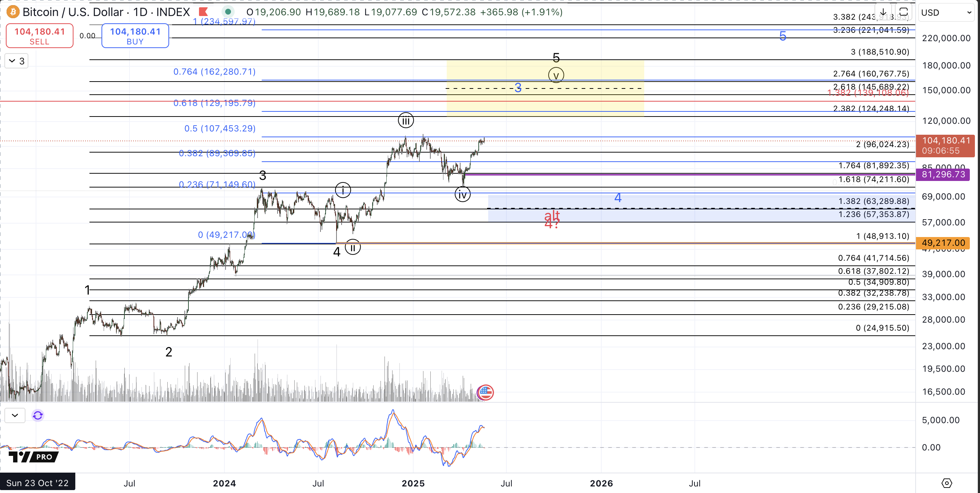
Task: Click the TradingView PRO logo
Action: (33, 457)
